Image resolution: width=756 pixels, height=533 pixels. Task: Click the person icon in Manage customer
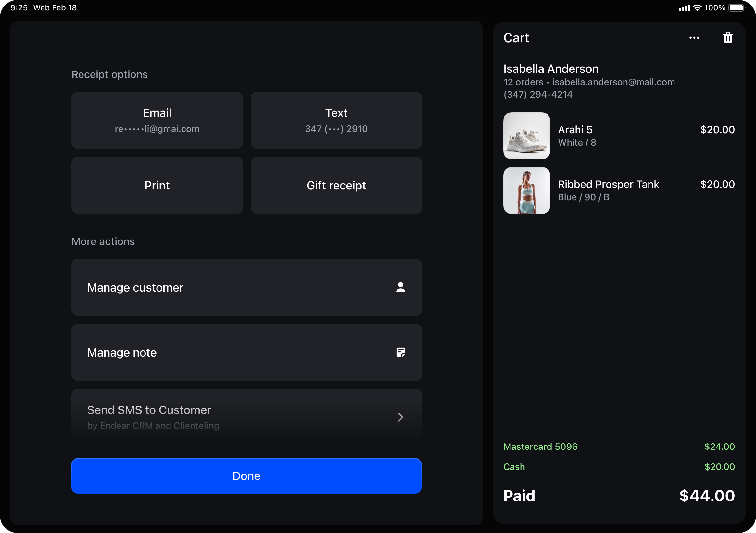click(400, 287)
